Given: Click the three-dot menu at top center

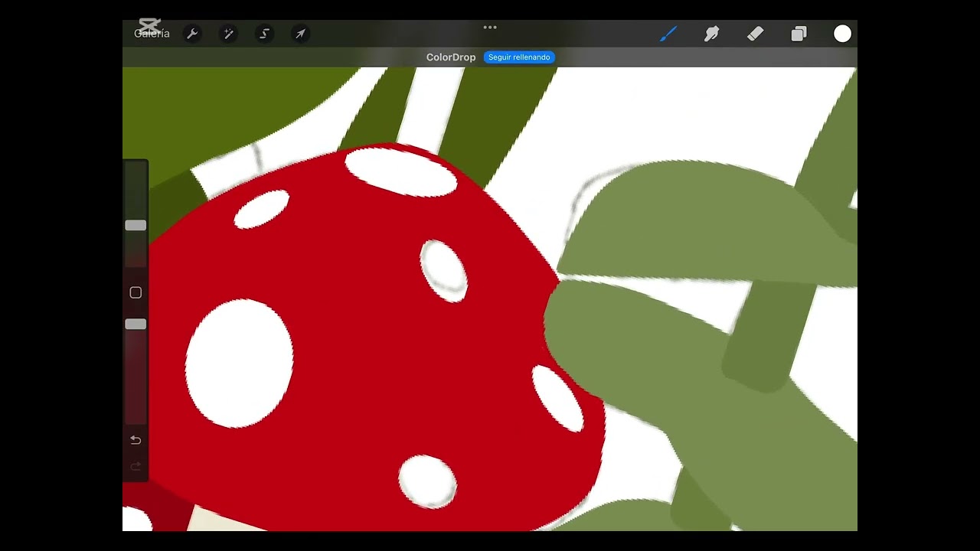Looking at the screenshot, I should (x=490, y=28).
